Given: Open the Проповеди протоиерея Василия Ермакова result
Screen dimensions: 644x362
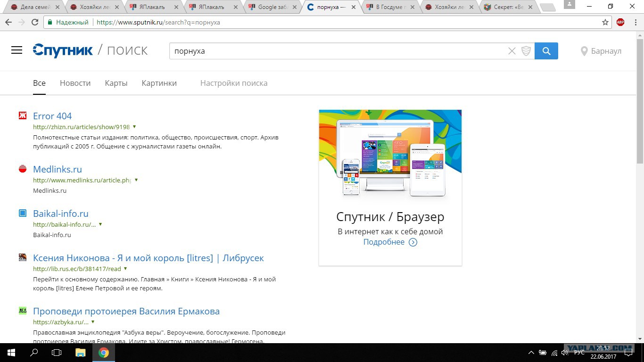Looking at the screenshot, I should point(126,312).
